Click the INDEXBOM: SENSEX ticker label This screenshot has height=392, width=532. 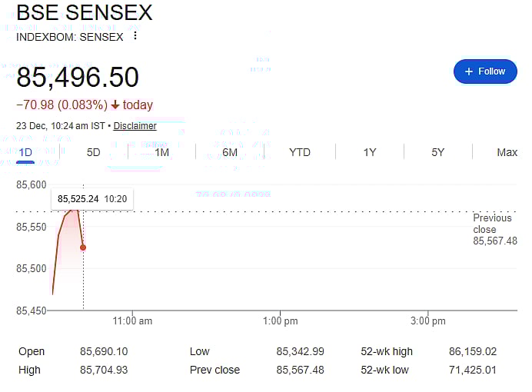[71, 35]
